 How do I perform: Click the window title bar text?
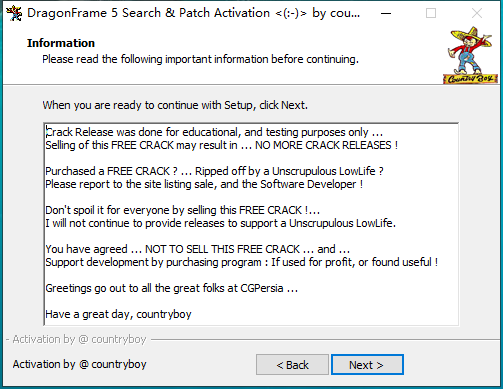[x=193, y=13]
